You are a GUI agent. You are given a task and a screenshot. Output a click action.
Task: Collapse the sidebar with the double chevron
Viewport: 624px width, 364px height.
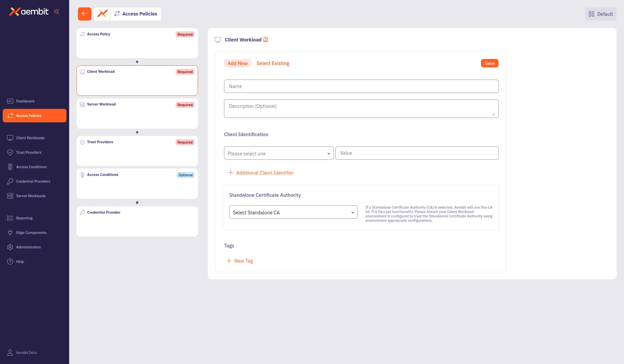coord(56,11)
